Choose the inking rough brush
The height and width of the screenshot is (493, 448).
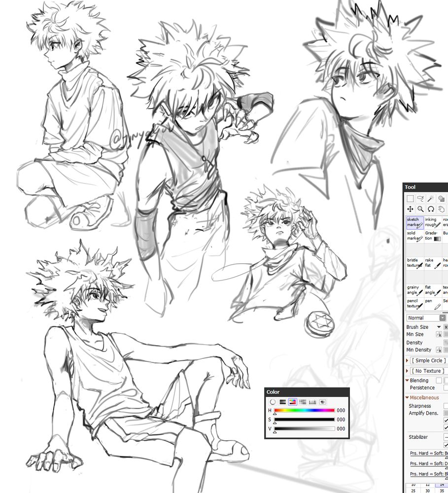pyautogui.click(x=433, y=222)
